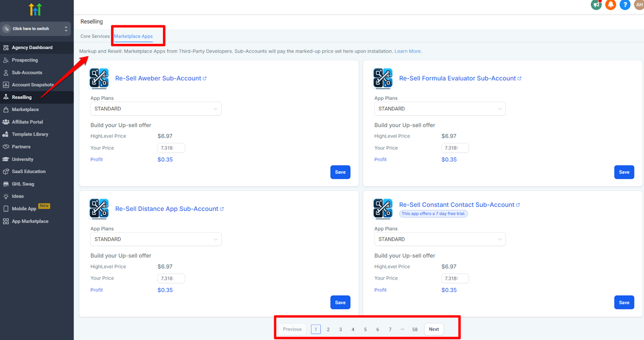The image size is (644, 340).
Task: Switch to the Core Services tab
Action: [x=95, y=36]
